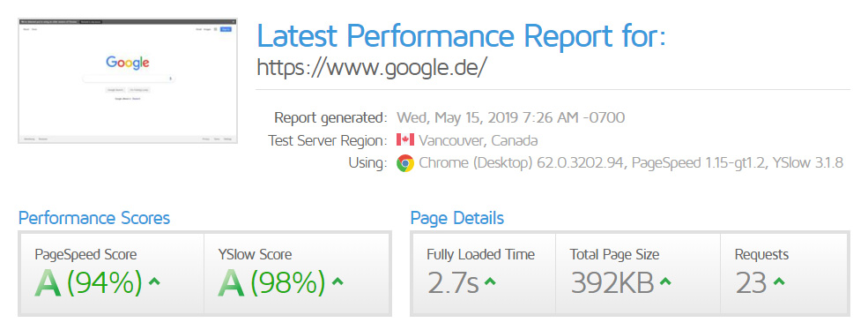The image size is (868, 330).
Task: Click the PageSpeed Score (94%) value
Action: (x=105, y=283)
